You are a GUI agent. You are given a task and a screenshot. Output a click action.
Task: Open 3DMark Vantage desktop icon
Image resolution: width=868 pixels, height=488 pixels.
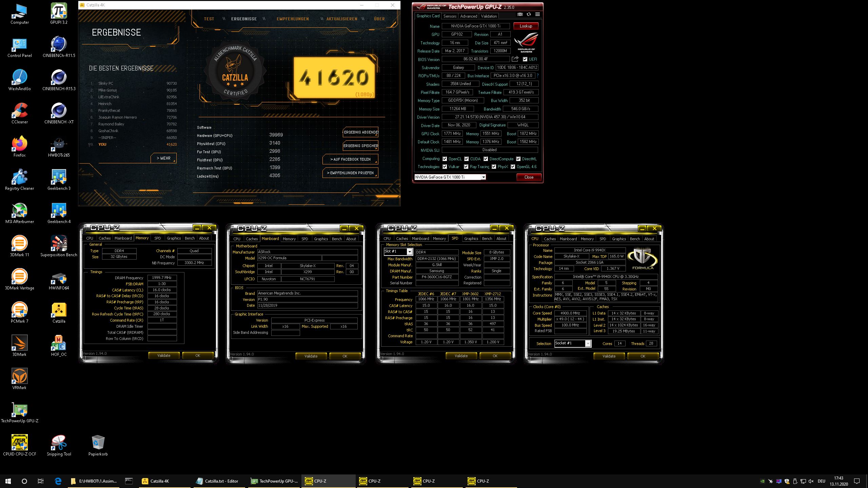[20, 279]
